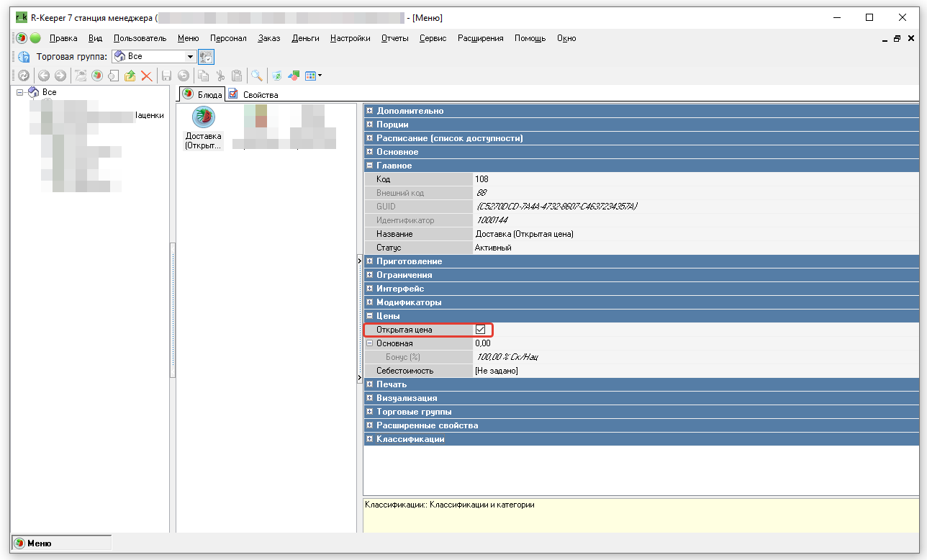Expand the Классификации section
This screenshot has width=927, height=560.
point(370,439)
